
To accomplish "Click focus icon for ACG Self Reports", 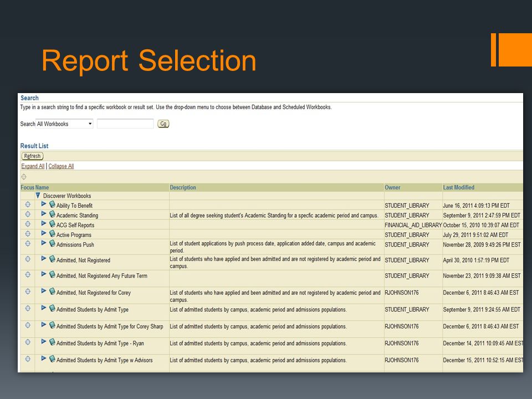I will (28, 224).
